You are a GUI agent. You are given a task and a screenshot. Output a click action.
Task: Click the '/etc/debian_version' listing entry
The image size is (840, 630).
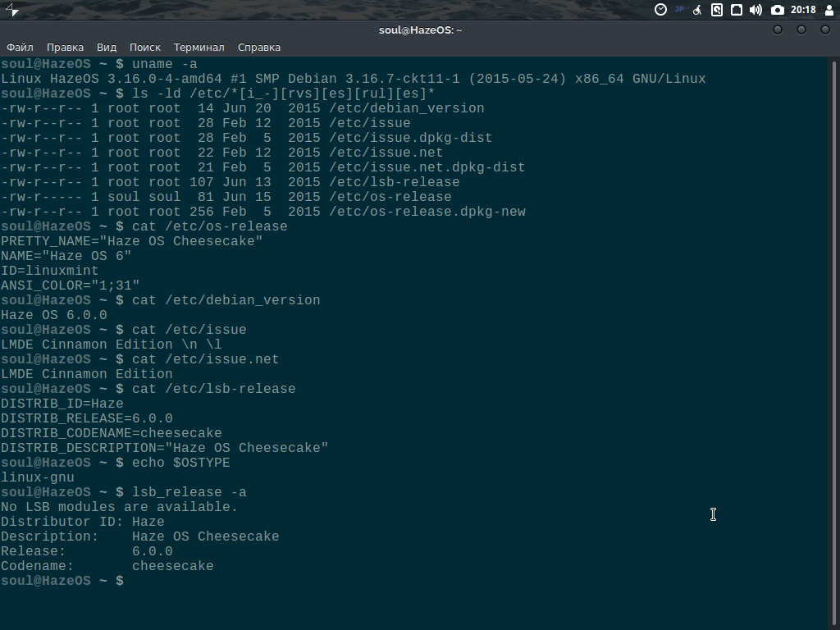pyautogui.click(x=407, y=108)
